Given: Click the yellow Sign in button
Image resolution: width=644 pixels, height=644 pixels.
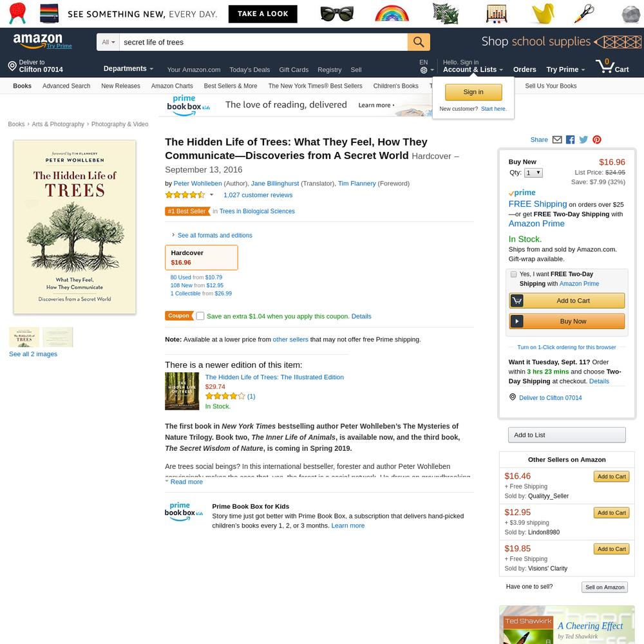Looking at the screenshot, I should 473,92.
